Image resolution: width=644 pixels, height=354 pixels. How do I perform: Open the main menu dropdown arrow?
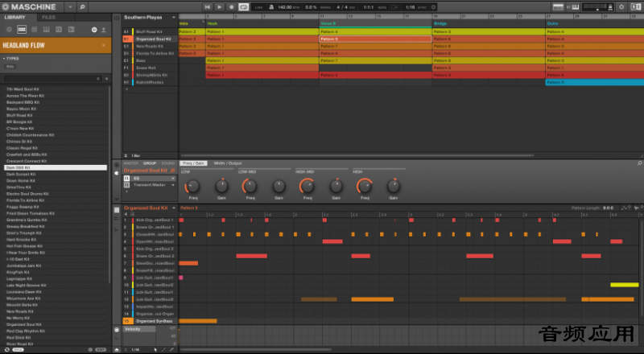click(x=70, y=7)
